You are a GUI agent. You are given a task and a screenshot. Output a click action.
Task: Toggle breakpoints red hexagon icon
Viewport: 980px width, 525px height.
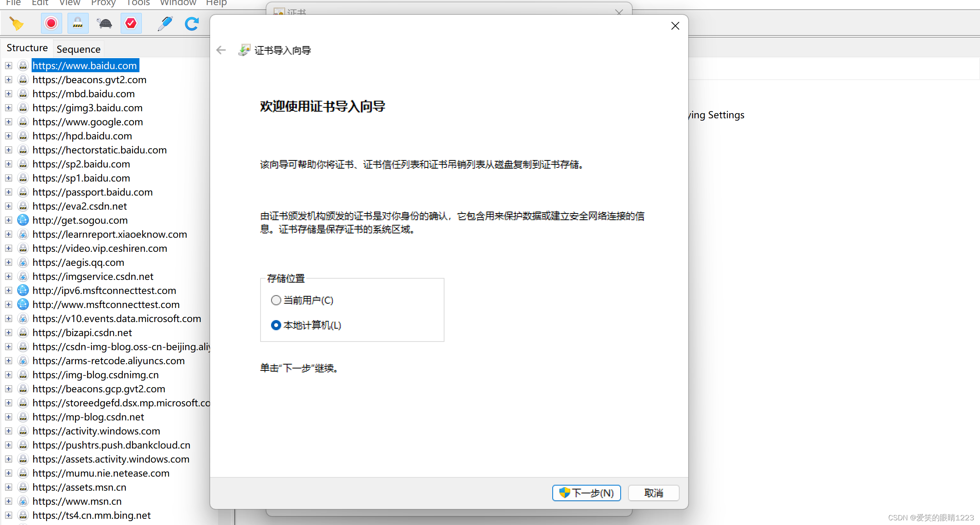[x=131, y=23]
